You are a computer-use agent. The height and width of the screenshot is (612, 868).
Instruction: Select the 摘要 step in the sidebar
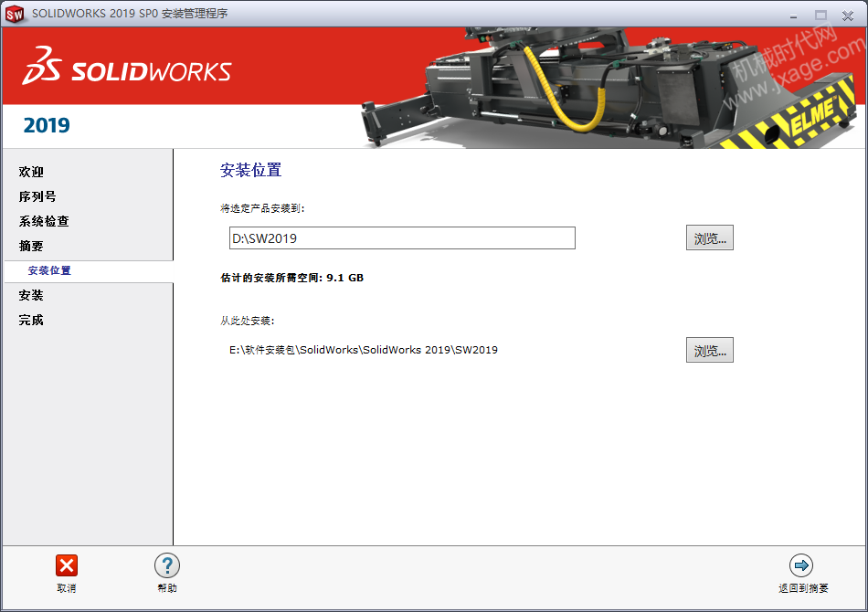coord(31,247)
